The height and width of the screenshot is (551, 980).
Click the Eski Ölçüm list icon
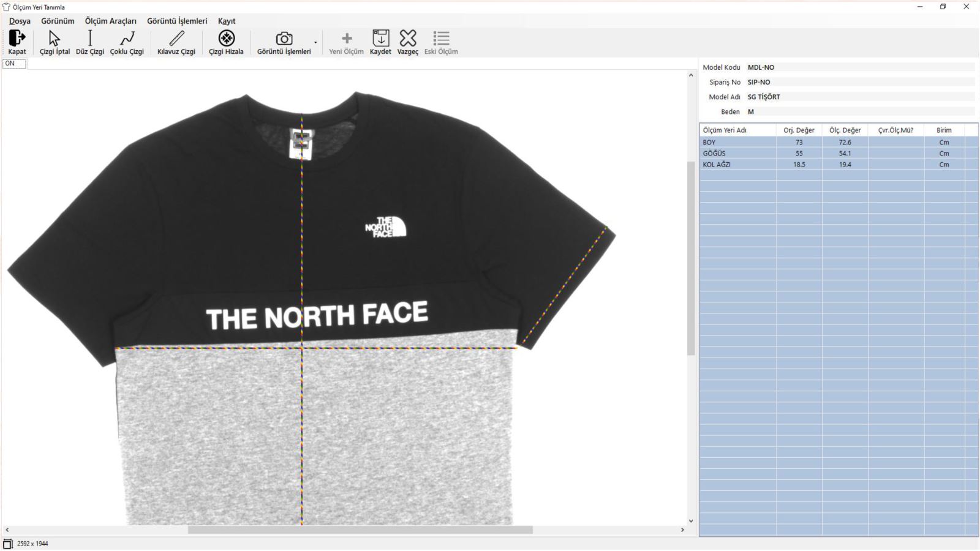(441, 39)
